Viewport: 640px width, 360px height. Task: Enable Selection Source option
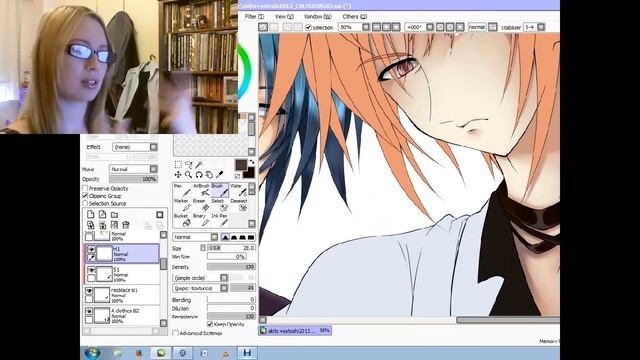pyautogui.click(x=85, y=203)
